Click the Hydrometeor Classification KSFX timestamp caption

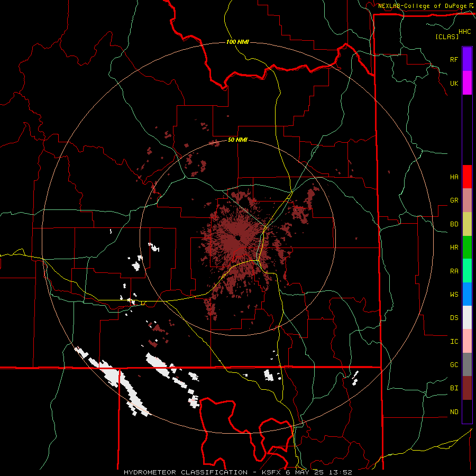tap(237, 472)
